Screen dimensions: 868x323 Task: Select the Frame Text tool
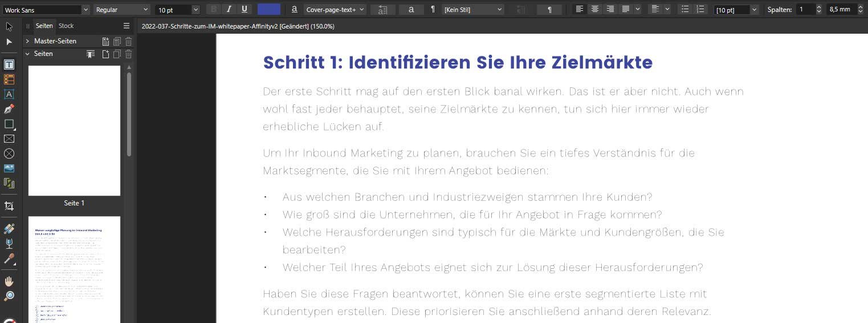9,64
